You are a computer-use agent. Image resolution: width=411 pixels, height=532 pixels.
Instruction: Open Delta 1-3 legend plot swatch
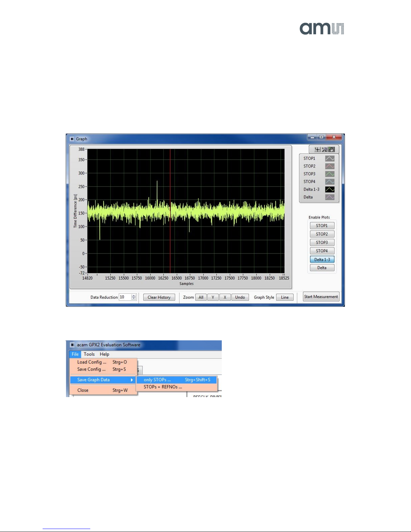(330, 189)
